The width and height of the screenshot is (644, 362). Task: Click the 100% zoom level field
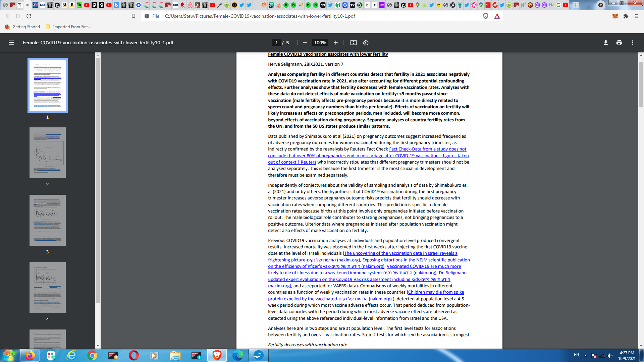coord(320,43)
